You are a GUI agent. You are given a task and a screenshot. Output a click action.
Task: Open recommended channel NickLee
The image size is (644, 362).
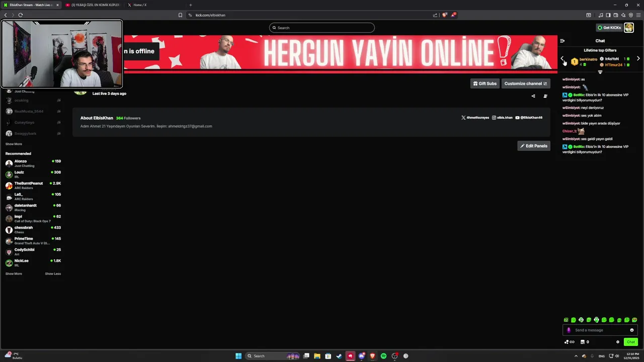[33, 263]
